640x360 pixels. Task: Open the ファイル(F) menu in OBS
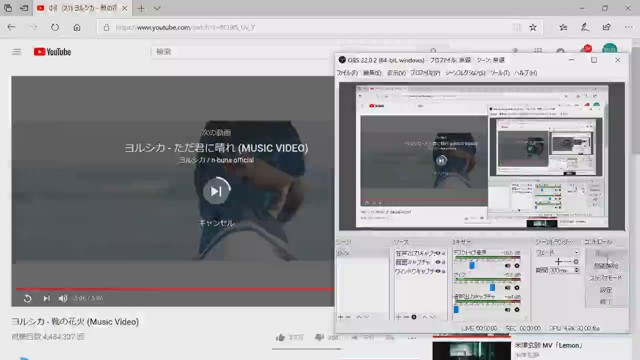[x=347, y=73]
